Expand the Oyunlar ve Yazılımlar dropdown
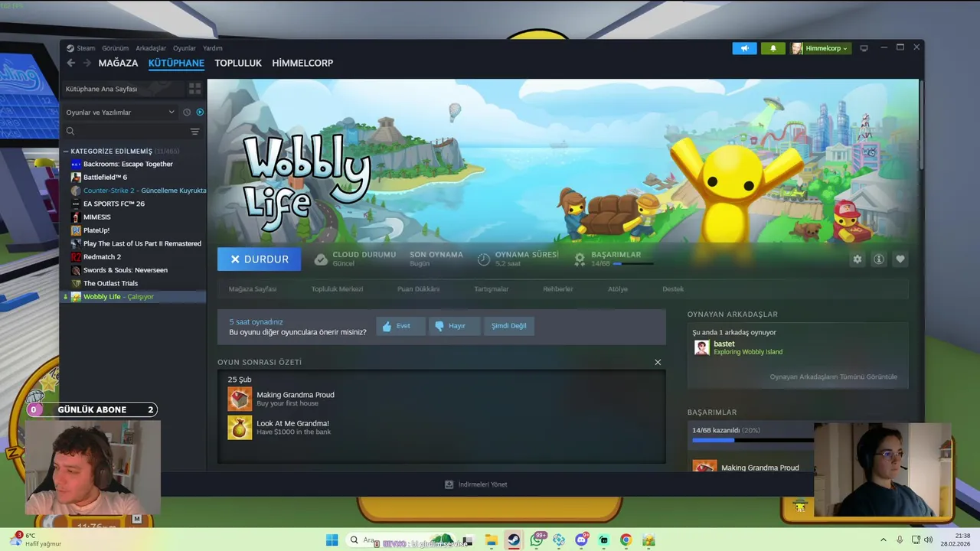Viewport: 980px width, 551px height. [x=120, y=112]
